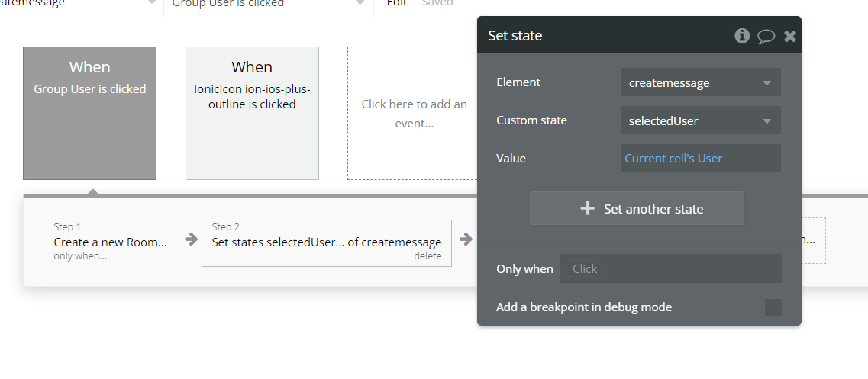Image resolution: width=868 pixels, height=379 pixels.
Task: Select Step 2 Set states action box
Action: click(326, 242)
